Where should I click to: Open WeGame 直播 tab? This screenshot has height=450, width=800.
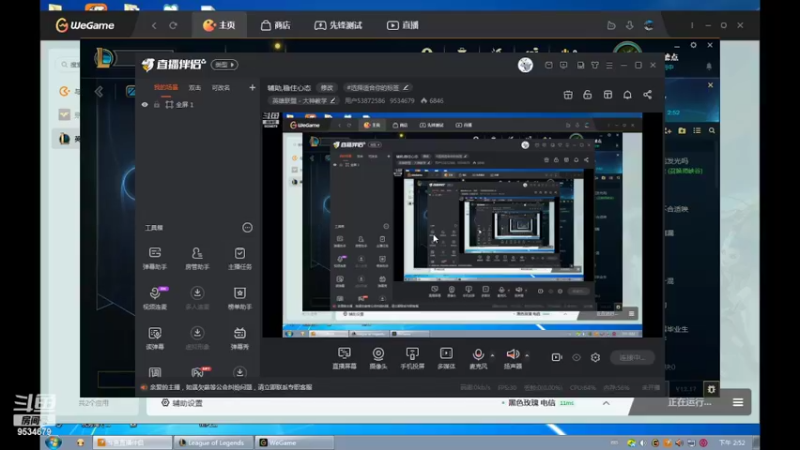point(403,25)
